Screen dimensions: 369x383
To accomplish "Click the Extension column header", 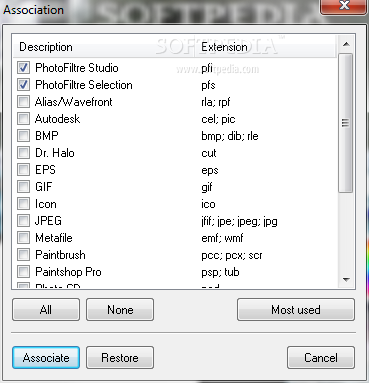I will click(265, 47).
